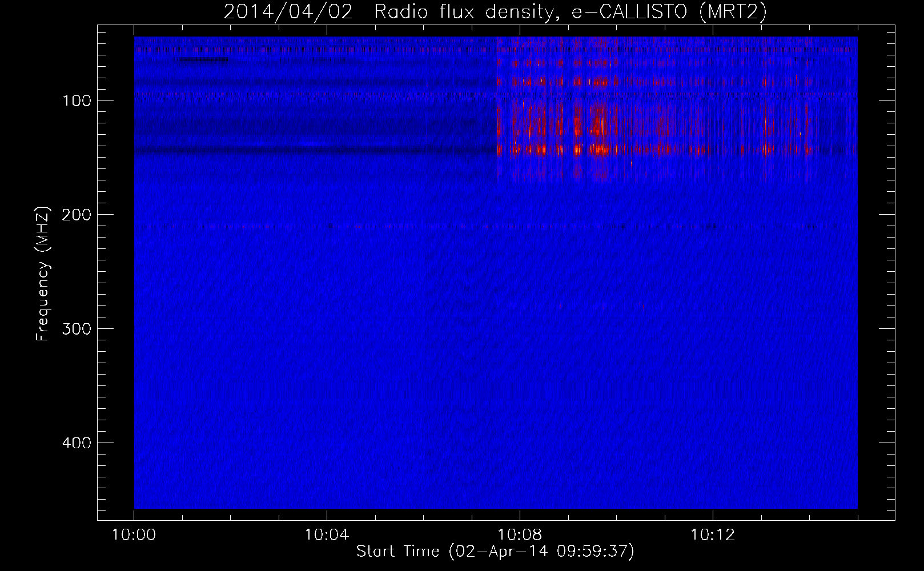This screenshot has width=924, height=571.
Task: Select the 400 frequency tick label
Action: [77, 443]
